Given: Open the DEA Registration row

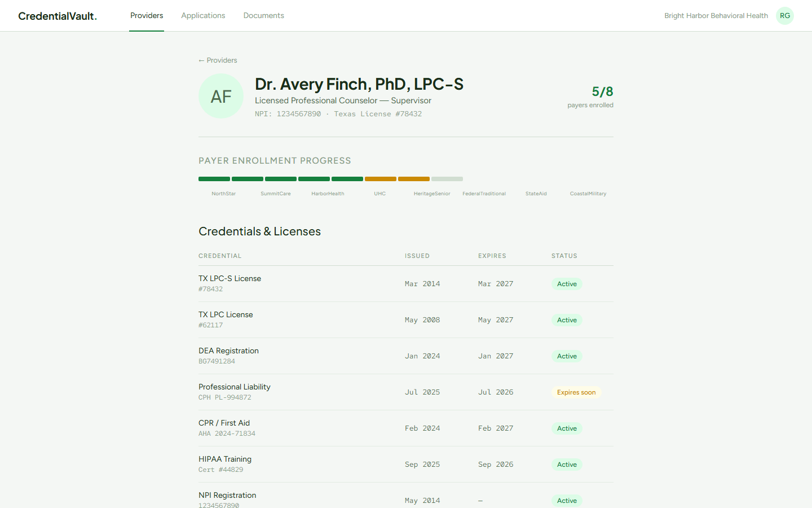Looking at the screenshot, I should coord(406,356).
